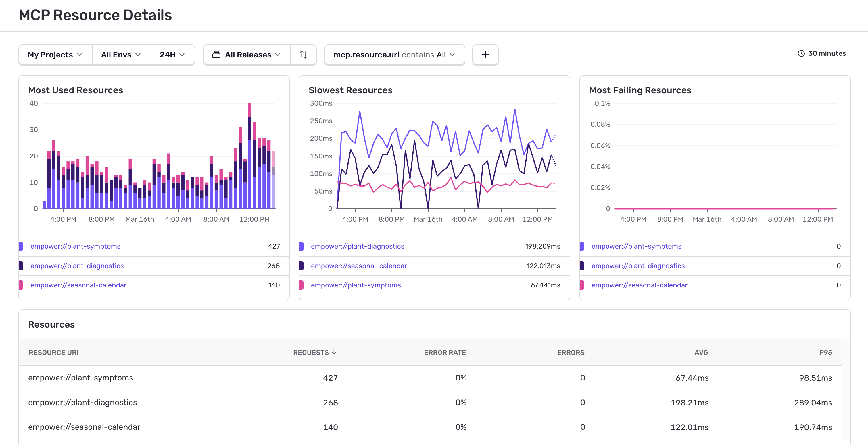Click purple swatch for plant-symptoms in Most Used
The image size is (868, 445).
(21, 246)
